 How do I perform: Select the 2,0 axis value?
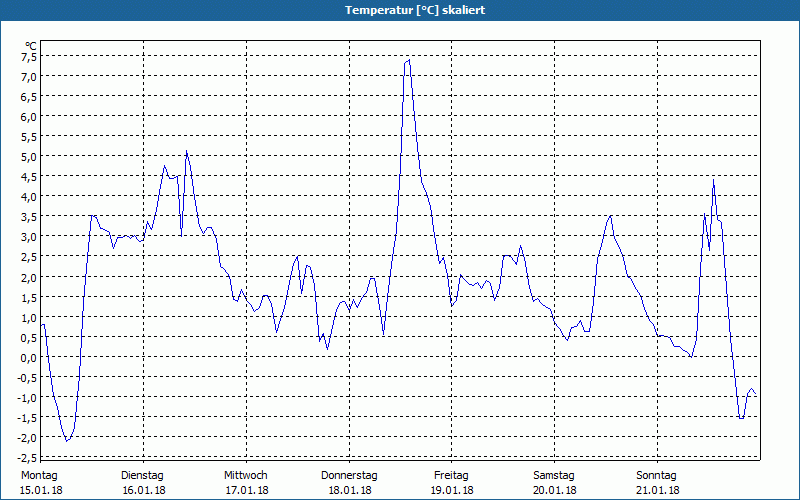(x=29, y=278)
